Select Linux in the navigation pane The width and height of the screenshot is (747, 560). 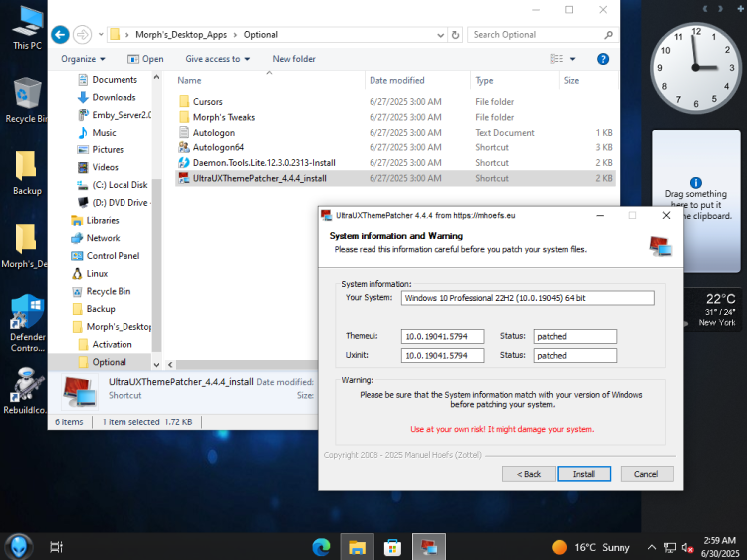point(91,273)
